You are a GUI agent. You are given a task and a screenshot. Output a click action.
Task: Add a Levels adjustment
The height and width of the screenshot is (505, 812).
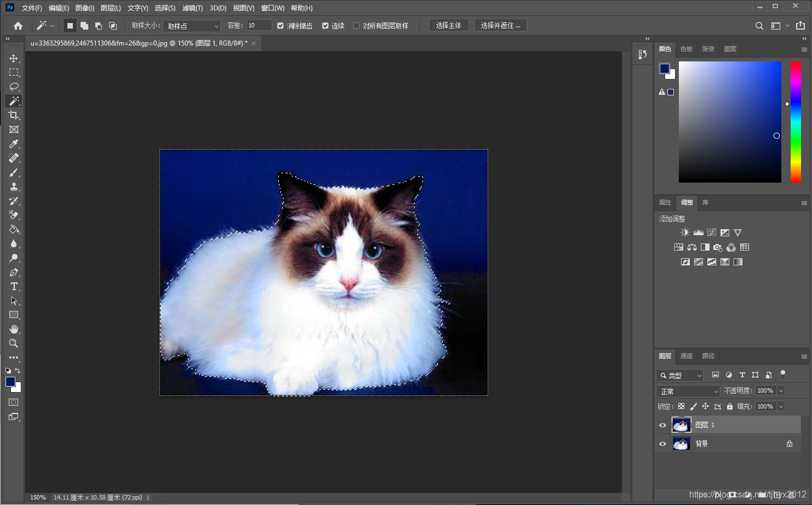tap(698, 232)
